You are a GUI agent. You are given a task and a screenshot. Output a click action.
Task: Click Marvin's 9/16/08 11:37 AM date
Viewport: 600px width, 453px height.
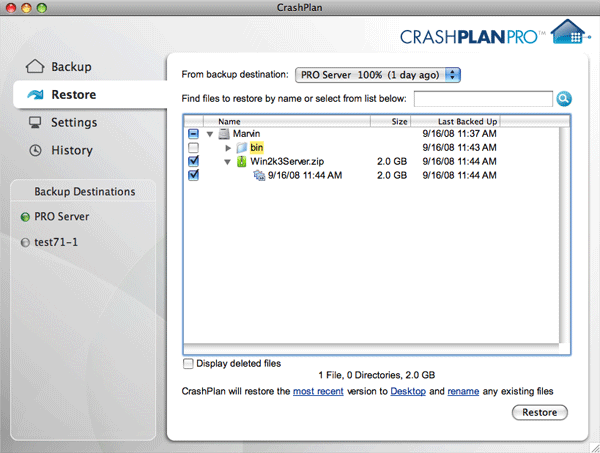tap(459, 134)
